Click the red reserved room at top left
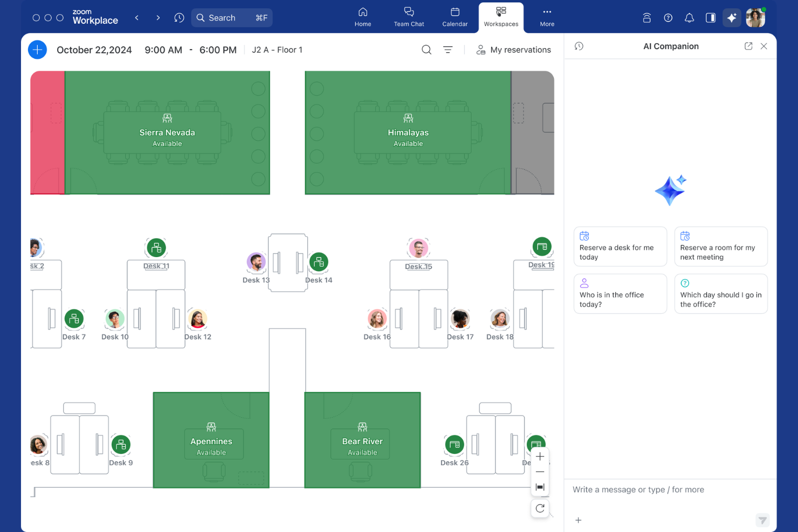The width and height of the screenshot is (798, 532). tap(47, 133)
